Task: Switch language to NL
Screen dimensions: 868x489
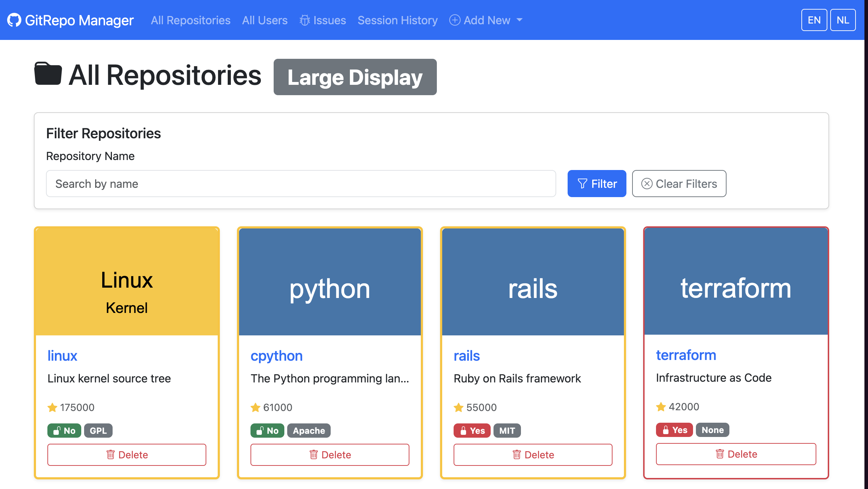Action: pyautogui.click(x=843, y=20)
